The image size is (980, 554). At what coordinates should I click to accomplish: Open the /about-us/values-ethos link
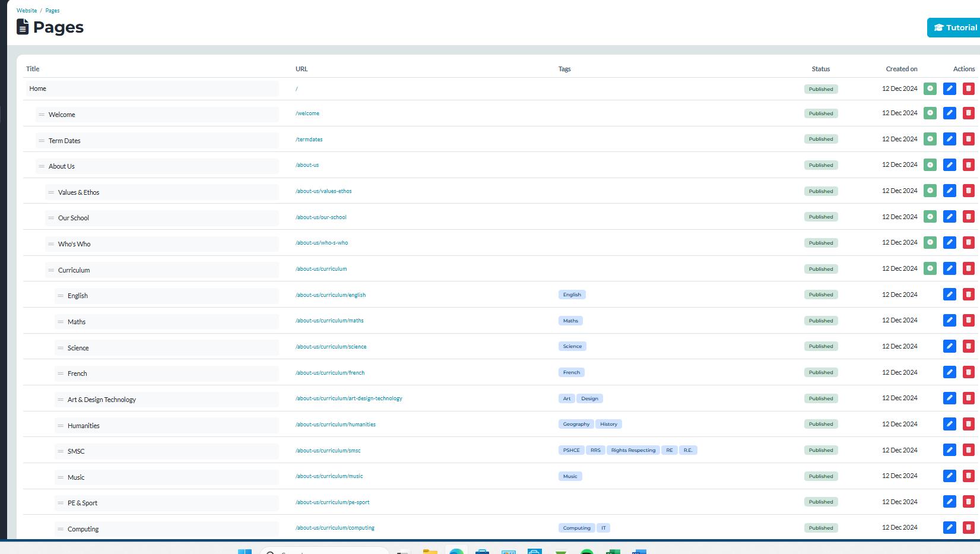324,191
